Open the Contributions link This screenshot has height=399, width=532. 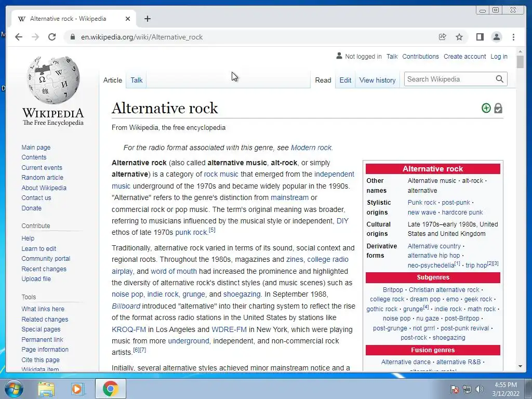tap(420, 56)
